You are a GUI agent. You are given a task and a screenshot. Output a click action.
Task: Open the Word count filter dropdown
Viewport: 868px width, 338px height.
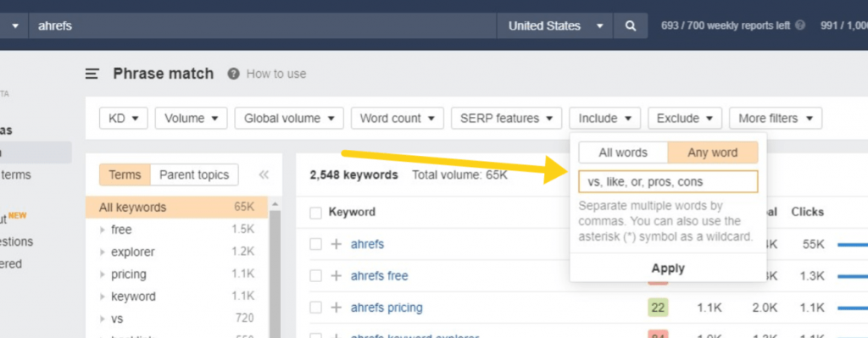(398, 119)
